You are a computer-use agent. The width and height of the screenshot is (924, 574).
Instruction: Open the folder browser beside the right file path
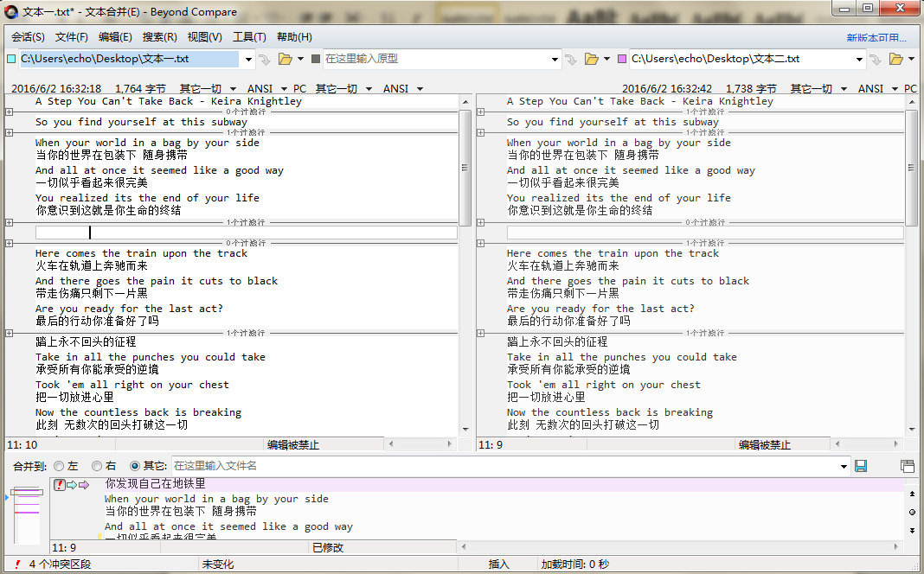(x=895, y=58)
